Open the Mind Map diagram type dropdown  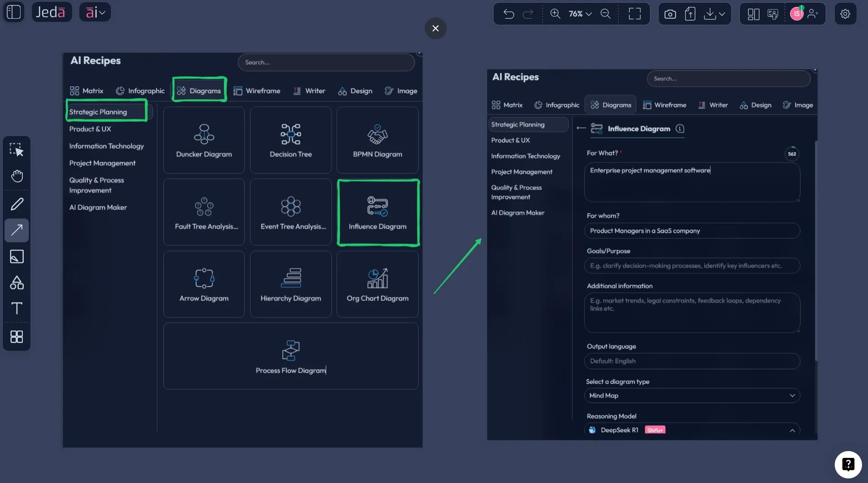[793, 395]
